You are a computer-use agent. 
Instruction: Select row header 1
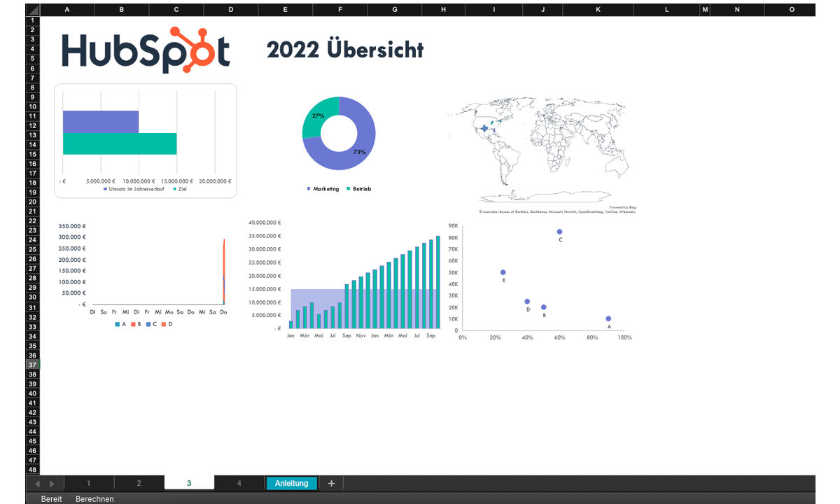pyautogui.click(x=33, y=21)
